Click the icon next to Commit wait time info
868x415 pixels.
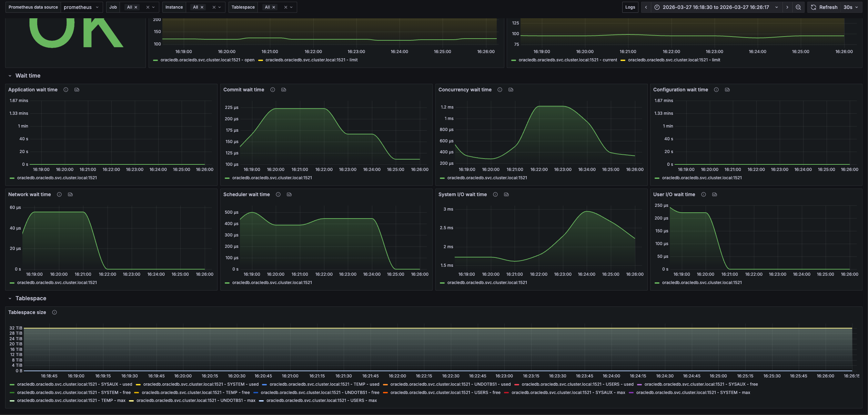(284, 90)
